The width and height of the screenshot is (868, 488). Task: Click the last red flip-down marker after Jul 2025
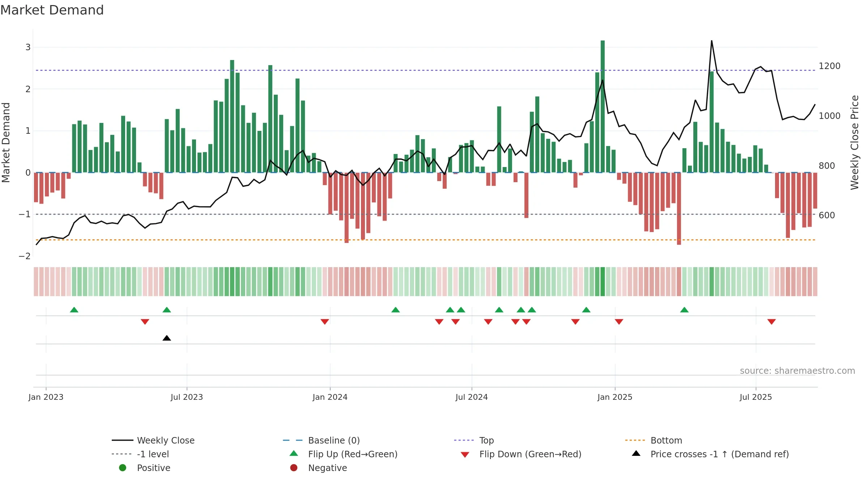pos(771,322)
